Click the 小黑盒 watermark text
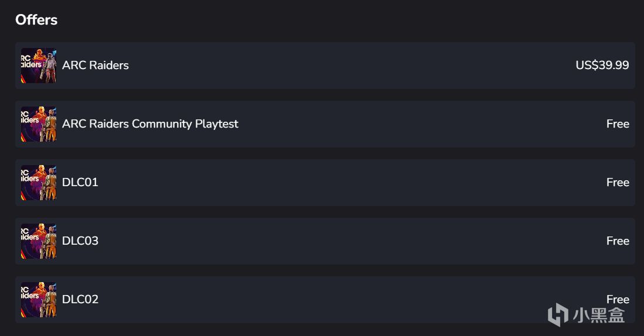The height and width of the screenshot is (336, 644). pos(599,315)
